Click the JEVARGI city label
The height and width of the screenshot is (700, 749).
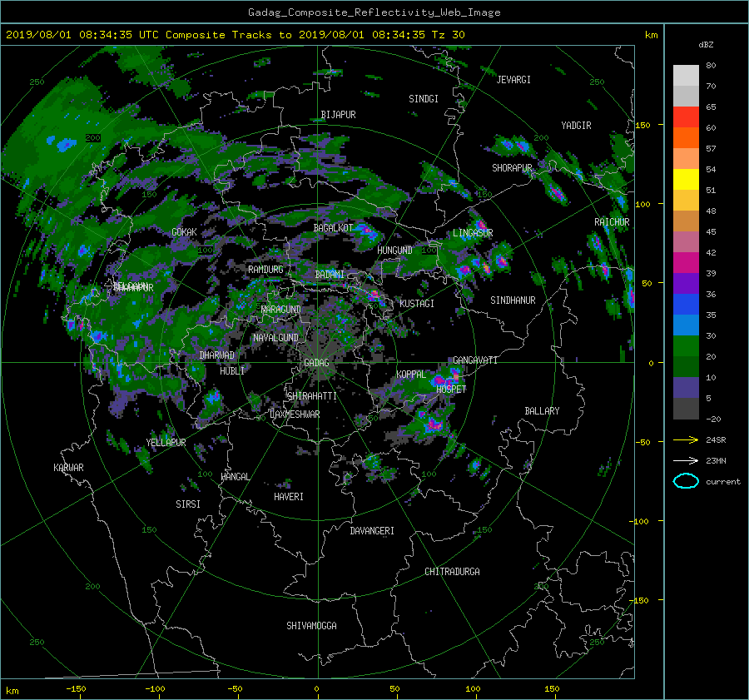(x=513, y=80)
